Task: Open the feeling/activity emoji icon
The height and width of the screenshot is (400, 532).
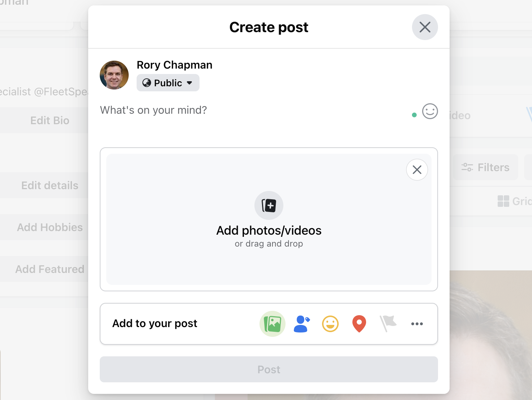Action: (330, 324)
